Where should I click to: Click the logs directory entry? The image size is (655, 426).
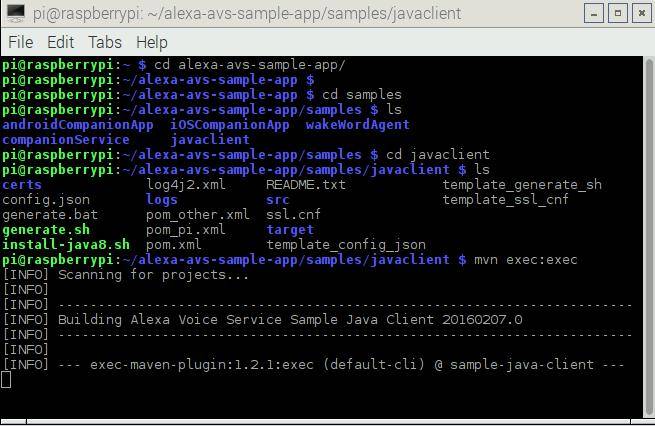click(162, 200)
